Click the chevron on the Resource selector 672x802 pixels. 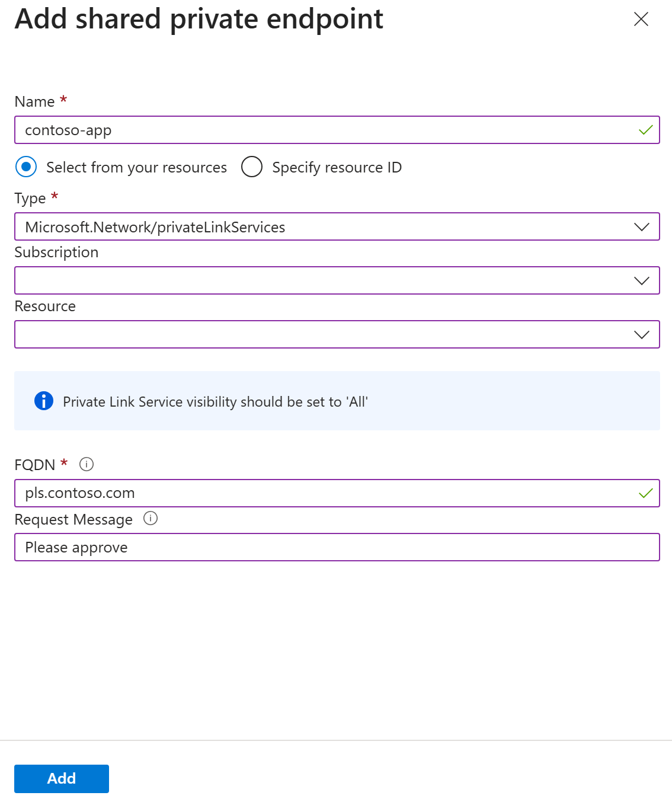tap(642, 334)
